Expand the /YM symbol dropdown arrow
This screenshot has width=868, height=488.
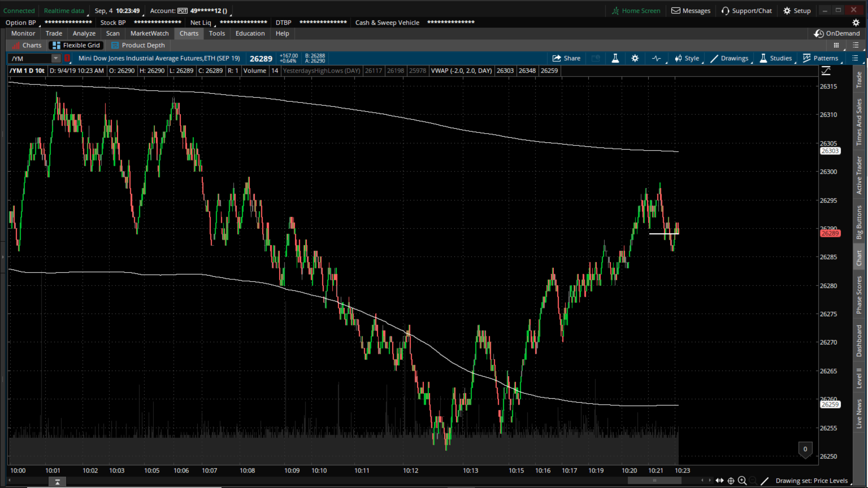point(56,58)
